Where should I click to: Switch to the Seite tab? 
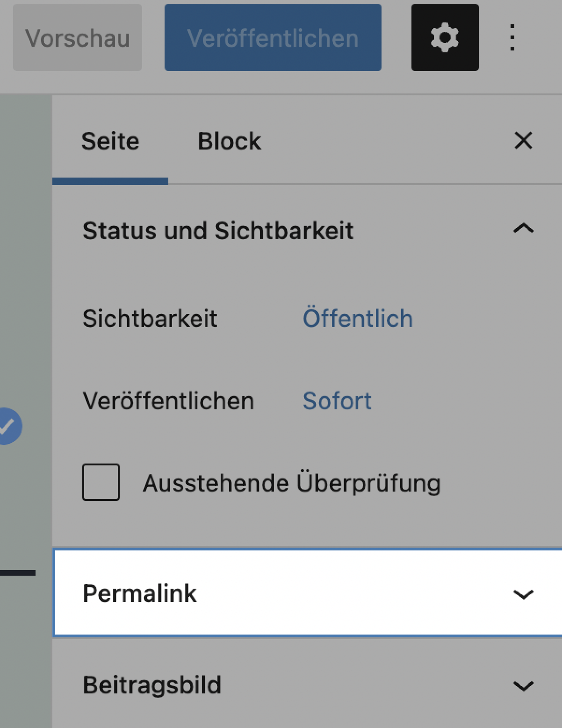point(110,141)
